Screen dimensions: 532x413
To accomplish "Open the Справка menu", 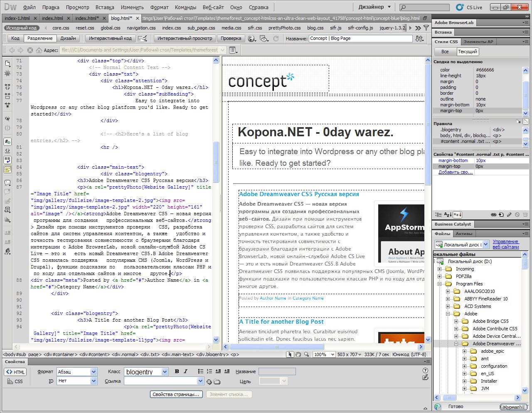I will click(x=259, y=7).
